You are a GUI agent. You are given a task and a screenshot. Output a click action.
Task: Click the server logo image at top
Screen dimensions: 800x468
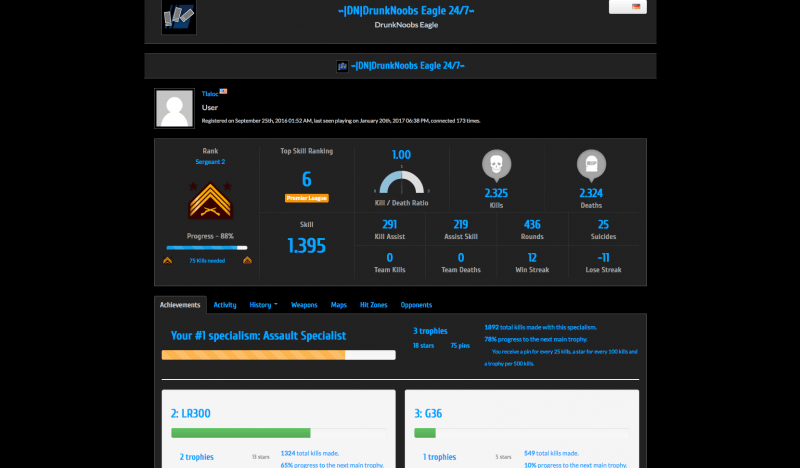click(179, 16)
